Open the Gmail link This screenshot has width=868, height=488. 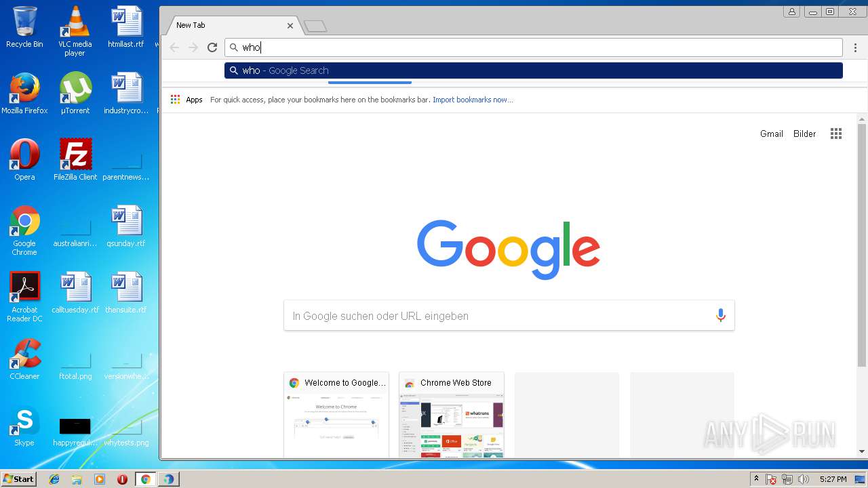(772, 134)
